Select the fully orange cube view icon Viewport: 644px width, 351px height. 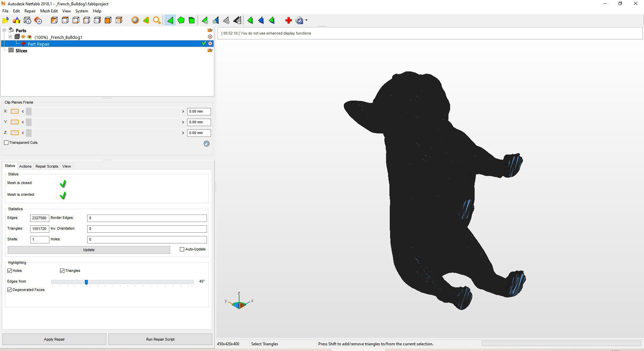108,20
